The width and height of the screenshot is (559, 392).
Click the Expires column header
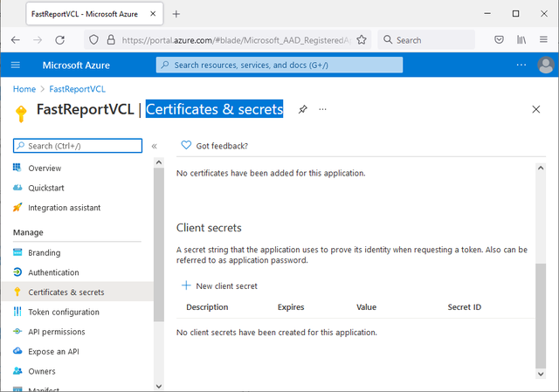pos(291,307)
